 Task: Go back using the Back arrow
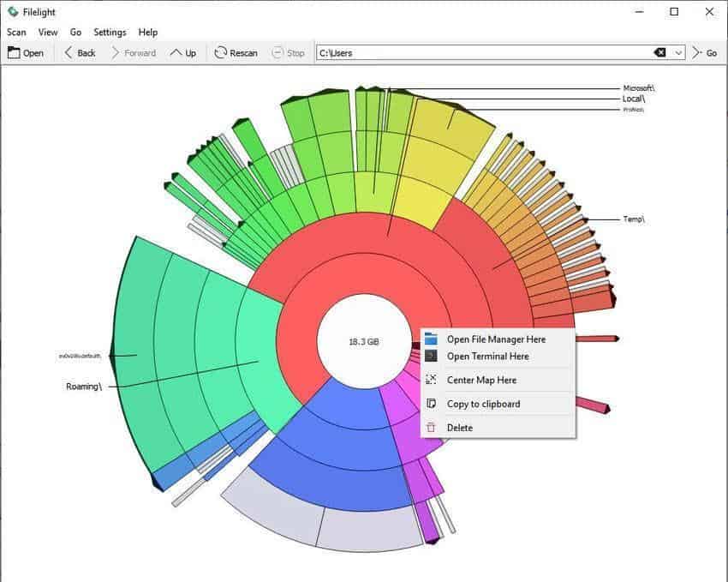pos(69,53)
